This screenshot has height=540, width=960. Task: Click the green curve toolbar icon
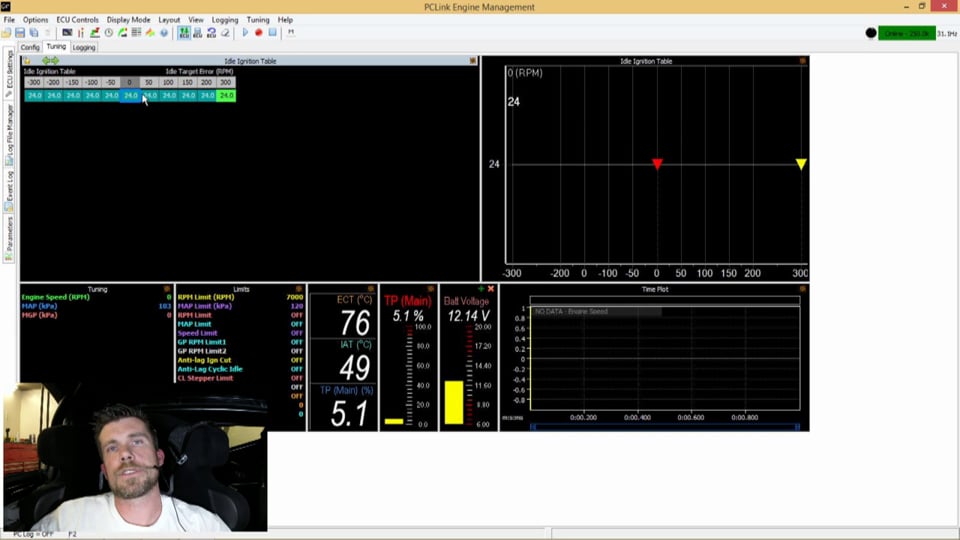122,32
